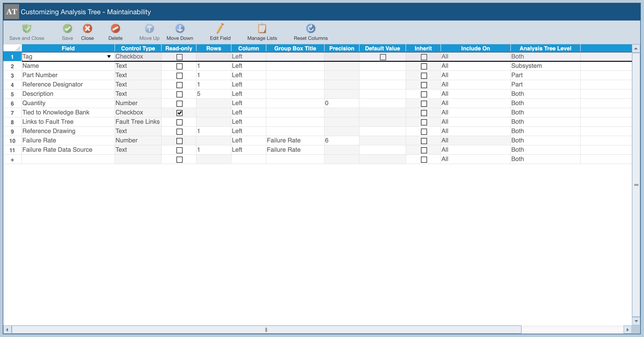Open Manage Lists clipboard icon

point(262,28)
